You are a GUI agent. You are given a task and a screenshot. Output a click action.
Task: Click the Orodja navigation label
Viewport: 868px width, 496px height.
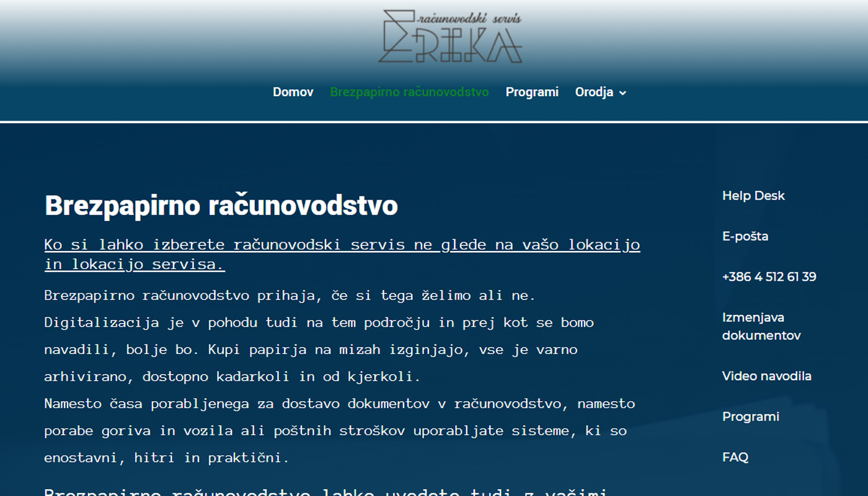594,92
